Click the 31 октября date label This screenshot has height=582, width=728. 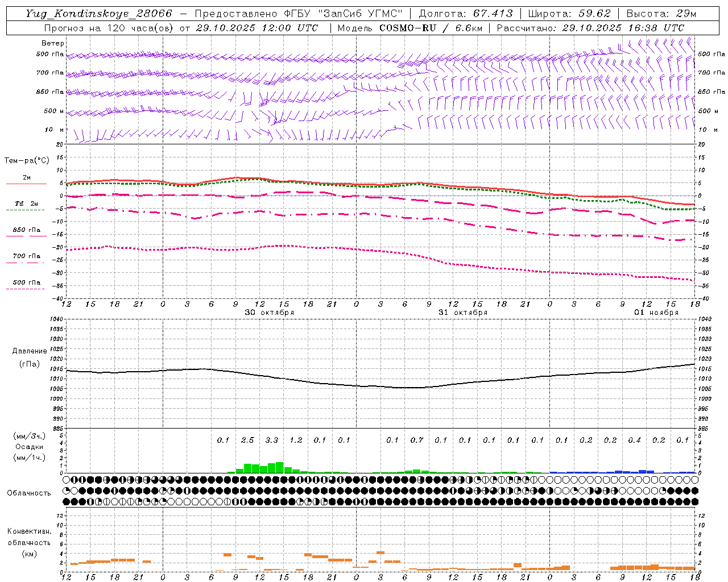coord(463,313)
